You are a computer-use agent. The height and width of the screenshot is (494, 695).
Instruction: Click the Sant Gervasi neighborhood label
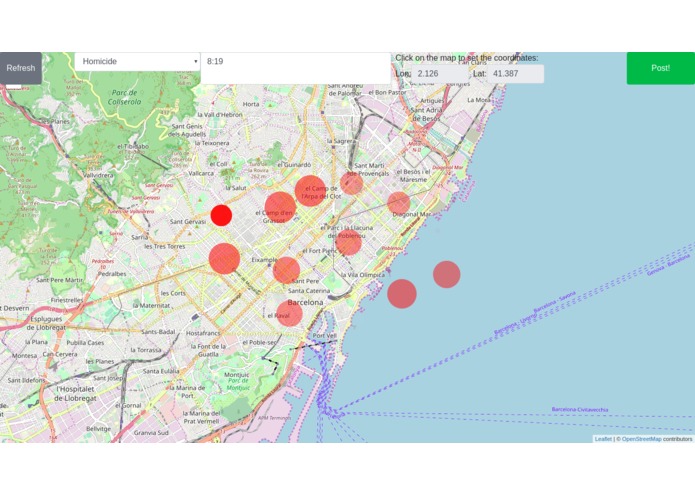(x=188, y=222)
